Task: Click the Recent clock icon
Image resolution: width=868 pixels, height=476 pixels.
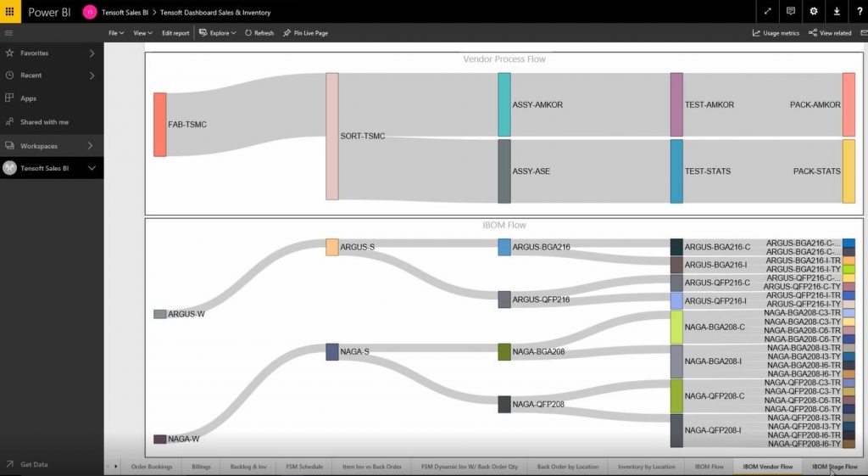Action: [9, 75]
